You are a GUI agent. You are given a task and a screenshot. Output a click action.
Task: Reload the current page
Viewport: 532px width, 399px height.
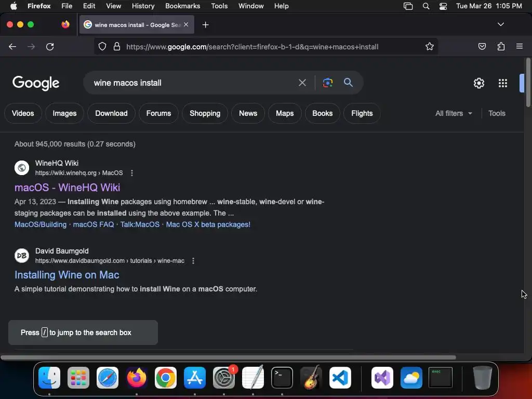tap(50, 46)
